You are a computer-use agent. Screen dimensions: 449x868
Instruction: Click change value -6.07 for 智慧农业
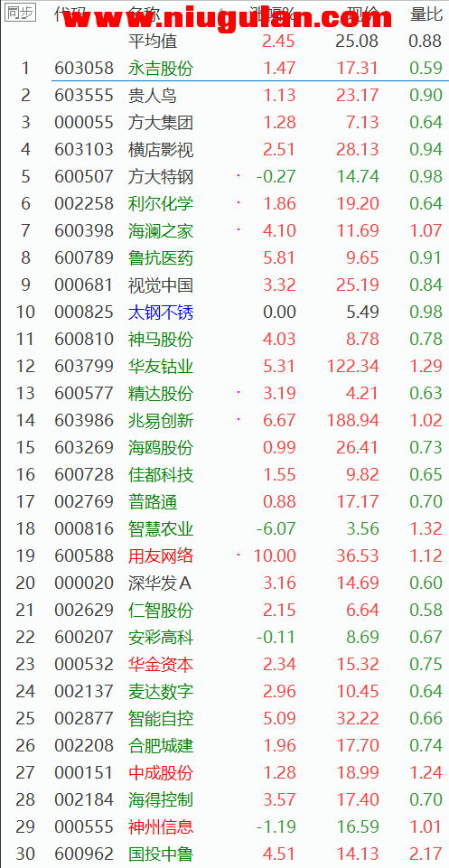[276, 529]
